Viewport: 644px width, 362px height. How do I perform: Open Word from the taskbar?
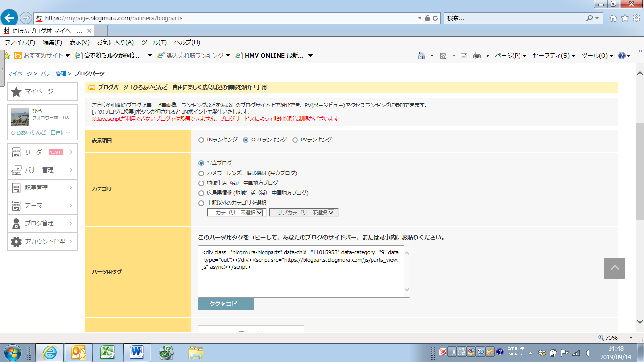(x=137, y=352)
